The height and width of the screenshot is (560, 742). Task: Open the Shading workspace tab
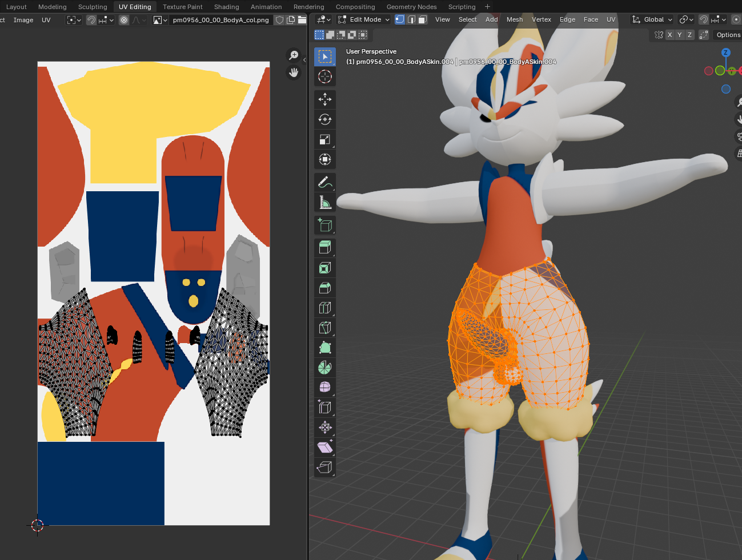coord(227,7)
